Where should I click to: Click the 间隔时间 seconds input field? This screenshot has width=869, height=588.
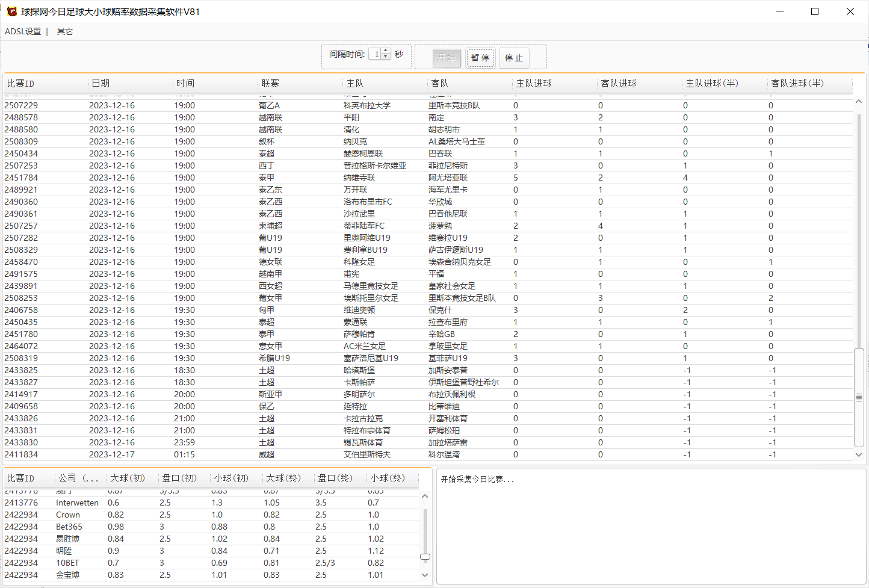point(375,54)
